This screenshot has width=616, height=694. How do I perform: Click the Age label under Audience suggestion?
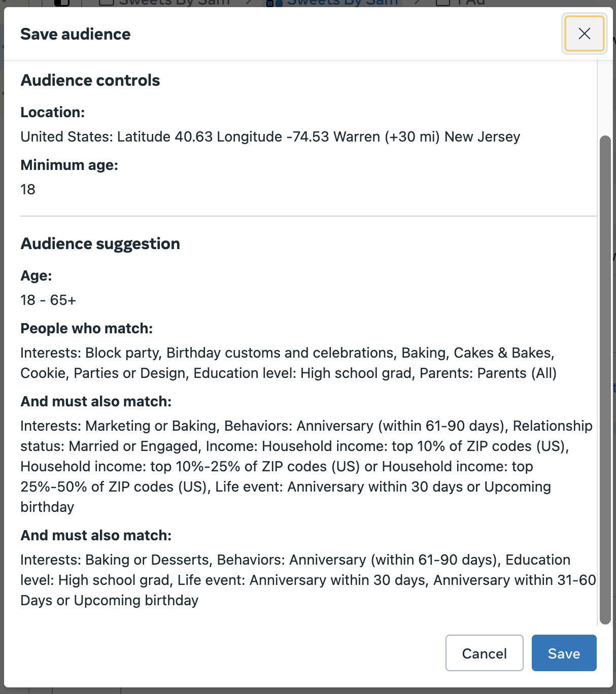pyautogui.click(x=36, y=275)
